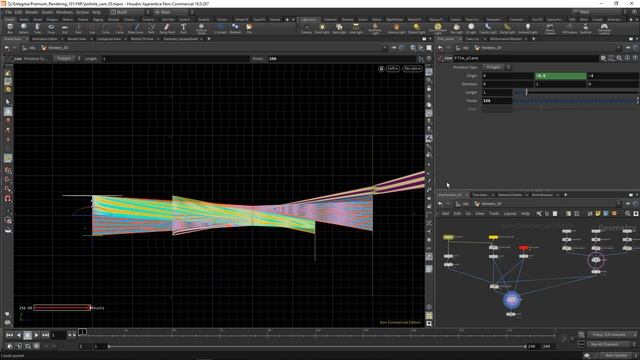
Task: Open shelf set options arrow beside plus
Action: click(x=293, y=20)
